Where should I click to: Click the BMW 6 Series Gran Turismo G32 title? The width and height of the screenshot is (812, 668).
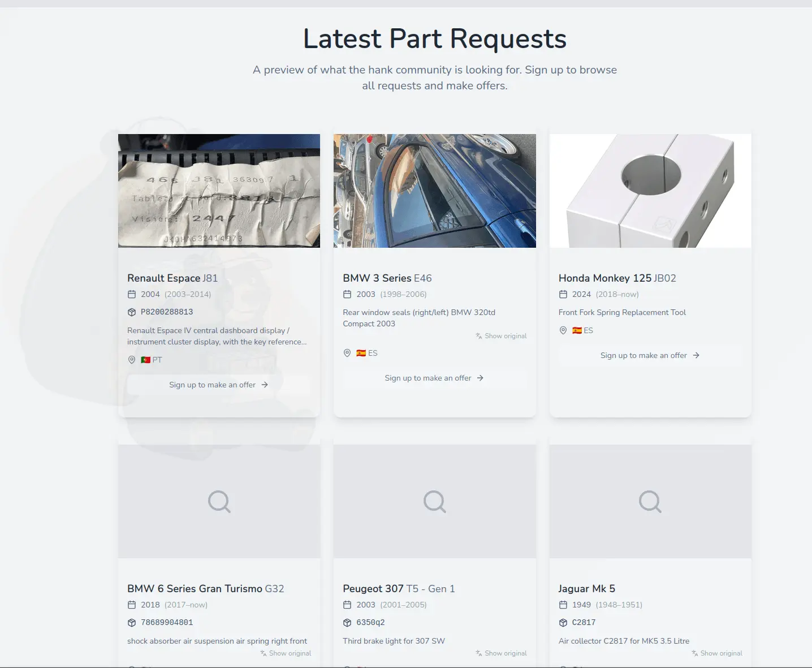pyautogui.click(x=206, y=588)
